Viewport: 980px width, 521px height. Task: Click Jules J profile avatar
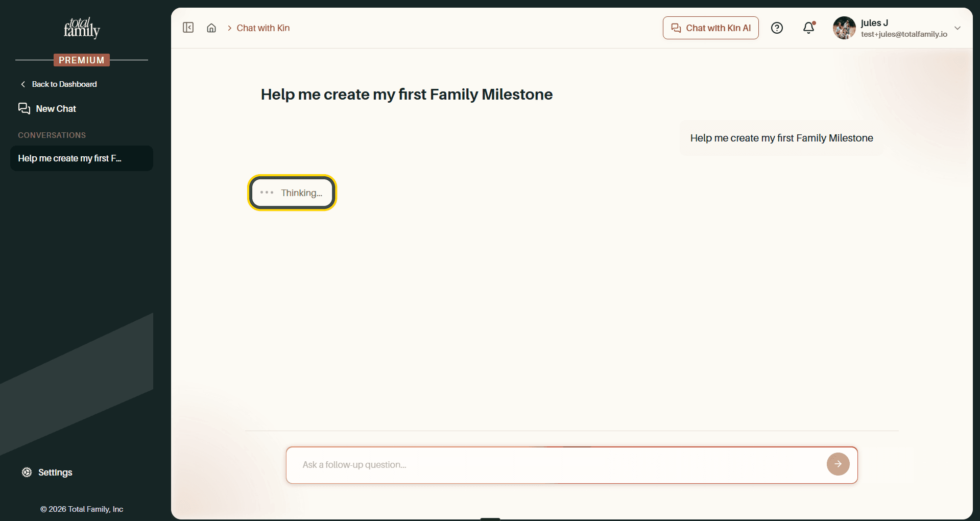pyautogui.click(x=844, y=28)
